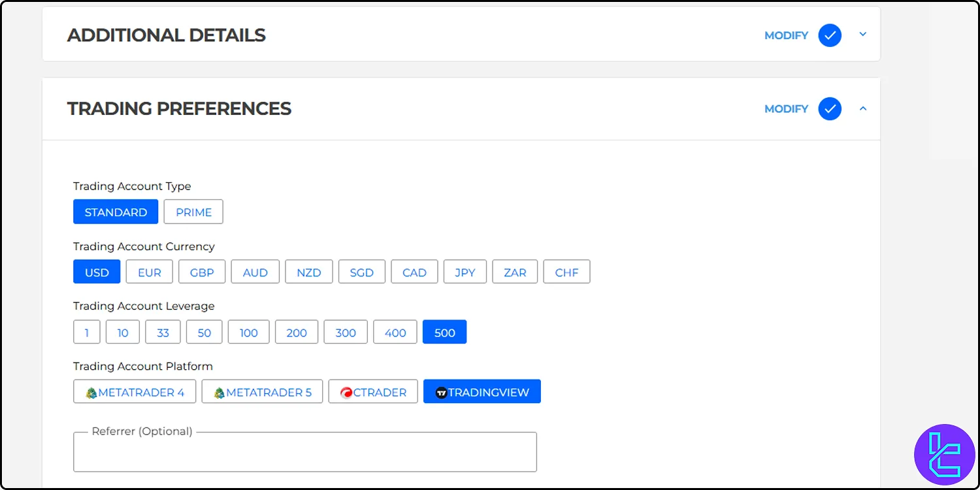
Task: Choose JPY as account currency
Action: tap(465, 272)
